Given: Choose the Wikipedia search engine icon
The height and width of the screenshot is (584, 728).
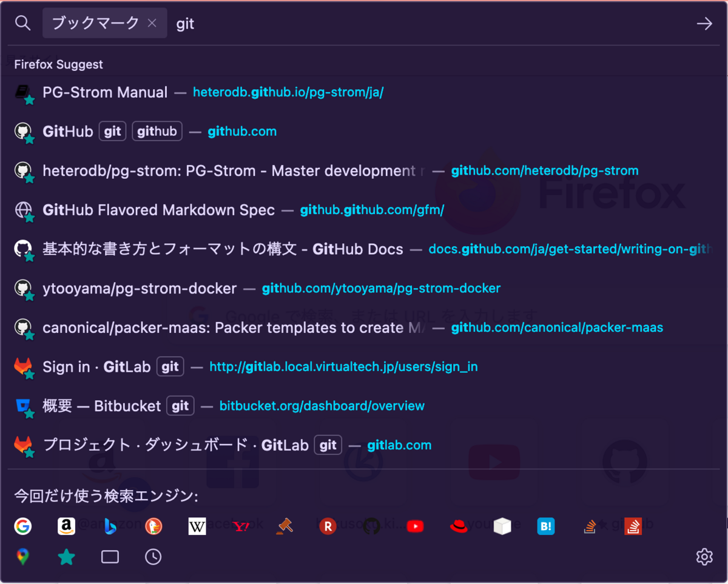Looking at the screenshot, I should click(x=197, y=526).
